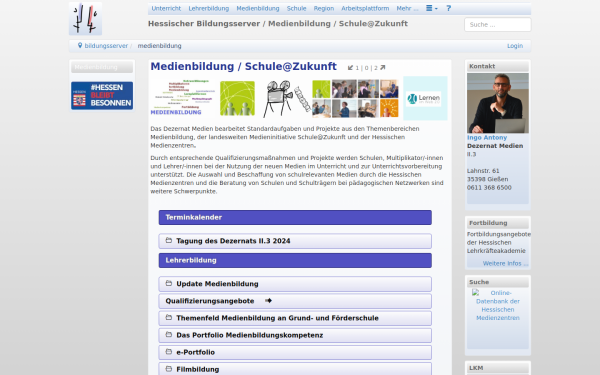Screen dimensions: 600x375
Task: Click the Medienbildung word cloud image
Action: click(183, 98)
